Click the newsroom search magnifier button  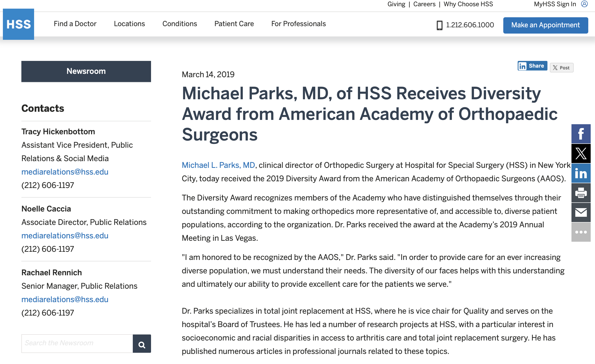142,343
